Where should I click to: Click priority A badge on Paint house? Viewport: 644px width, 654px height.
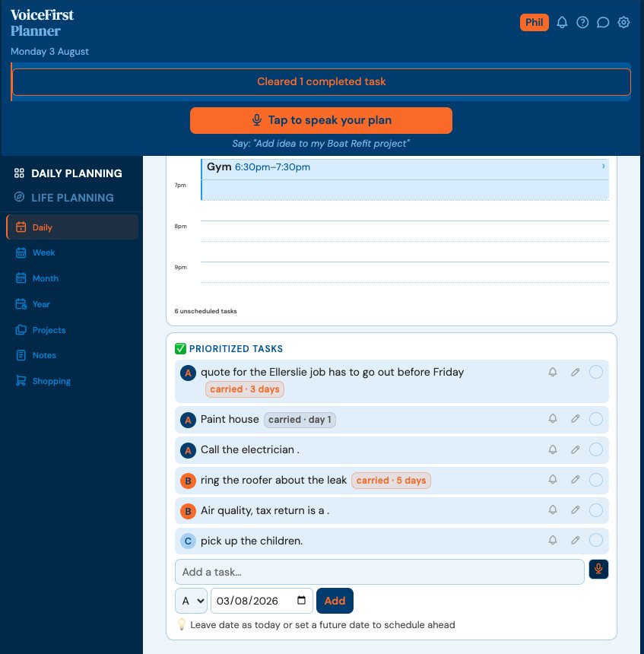point(188,420)
